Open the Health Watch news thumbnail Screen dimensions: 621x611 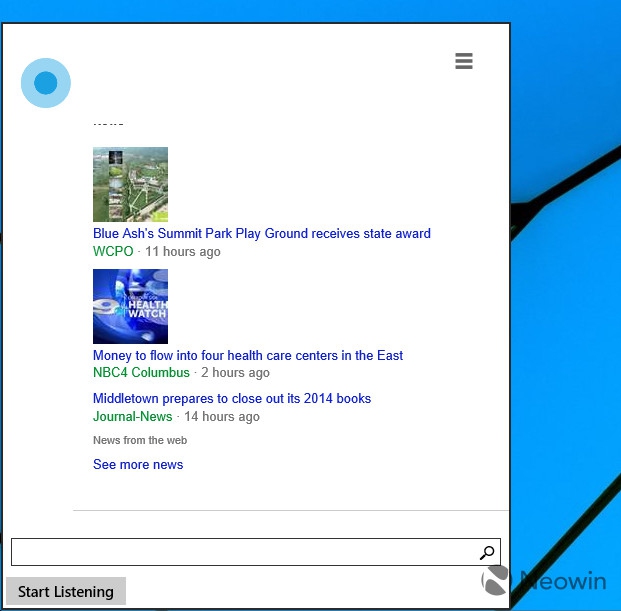tap(130, 306)
